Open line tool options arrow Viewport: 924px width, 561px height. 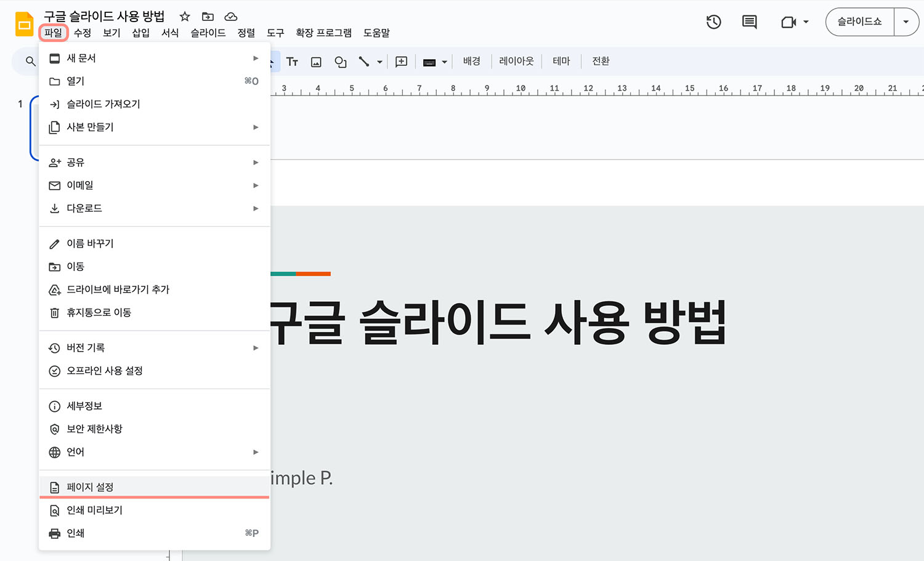tap(379, 62)
